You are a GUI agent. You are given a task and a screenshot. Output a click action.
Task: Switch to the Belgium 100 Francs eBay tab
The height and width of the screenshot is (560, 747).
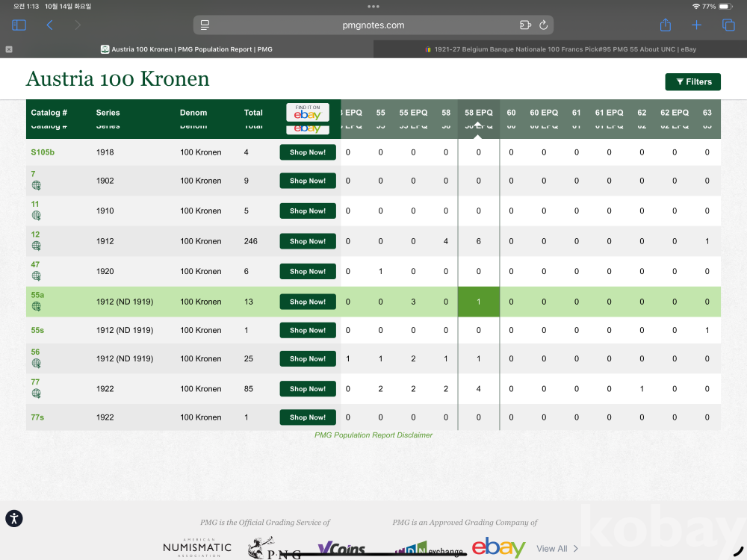560,49
